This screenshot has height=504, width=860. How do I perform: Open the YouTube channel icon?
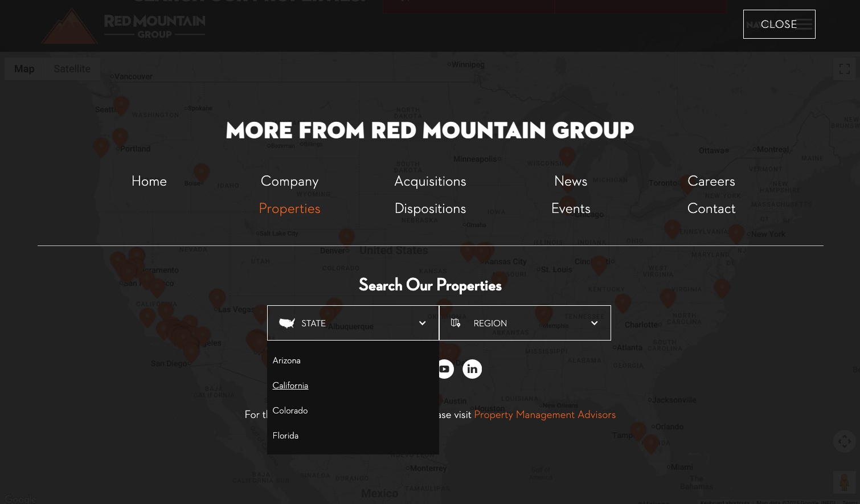[x=445, y=369]
